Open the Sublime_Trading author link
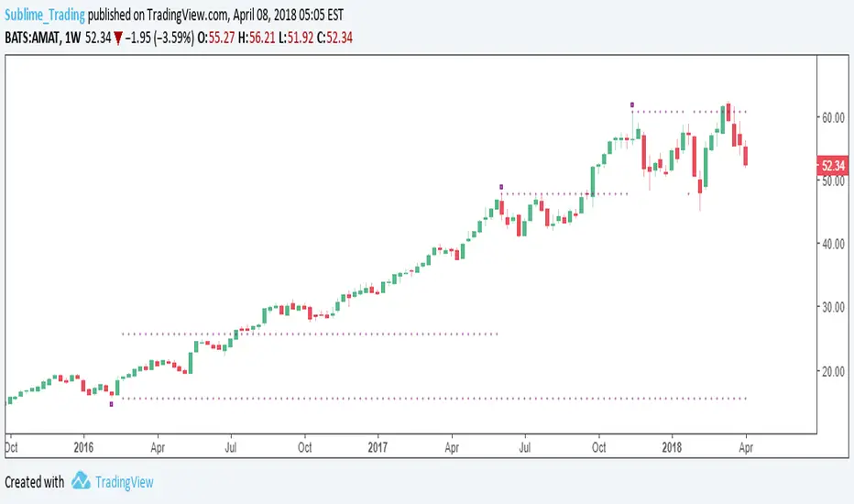The width and height of the screenshot is (854, 504). pos(45,17)
